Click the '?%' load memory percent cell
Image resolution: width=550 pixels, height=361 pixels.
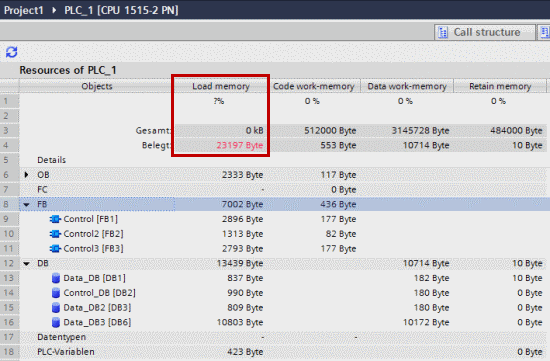pyautogui.click(x=219, y=101)
